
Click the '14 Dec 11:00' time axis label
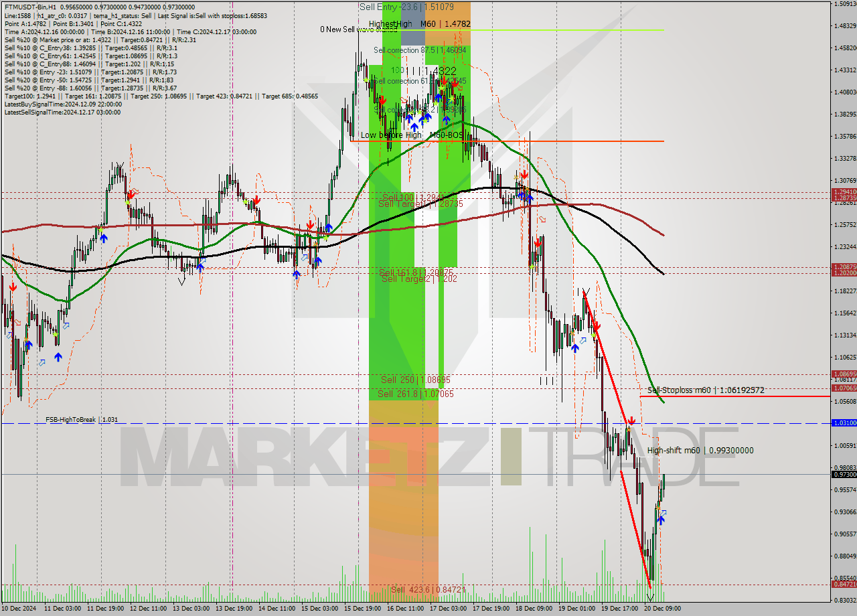coord(277,609)
